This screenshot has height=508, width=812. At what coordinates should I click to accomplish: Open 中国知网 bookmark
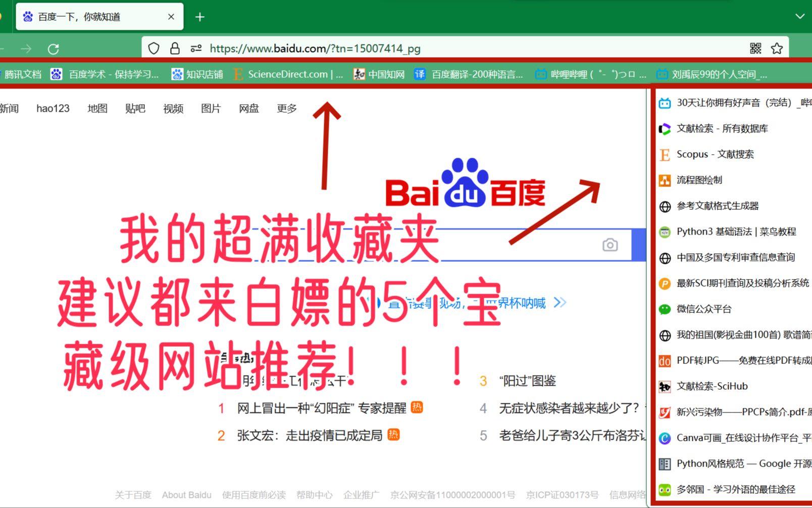[x=379, y=74]
